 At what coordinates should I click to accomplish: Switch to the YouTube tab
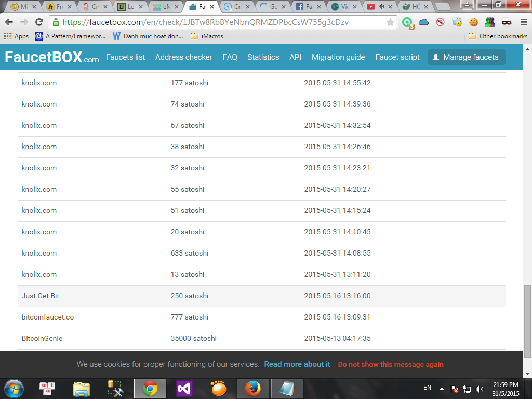[380, 6]
